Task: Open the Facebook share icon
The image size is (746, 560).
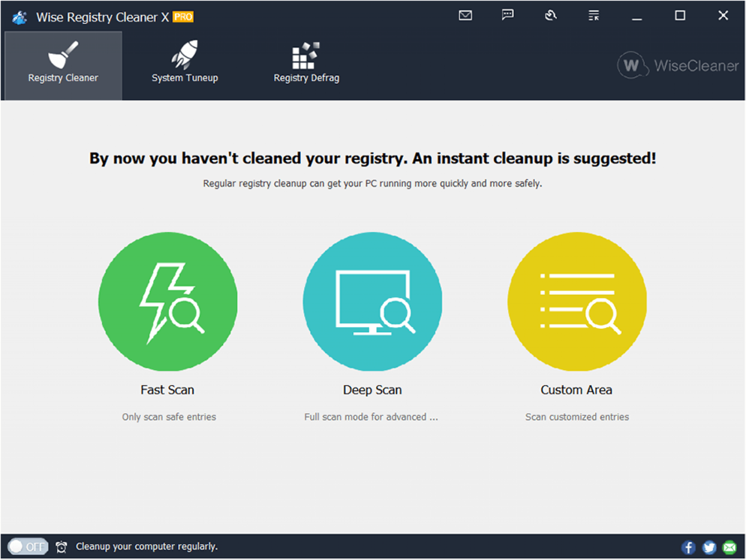Action: (688, 547)
